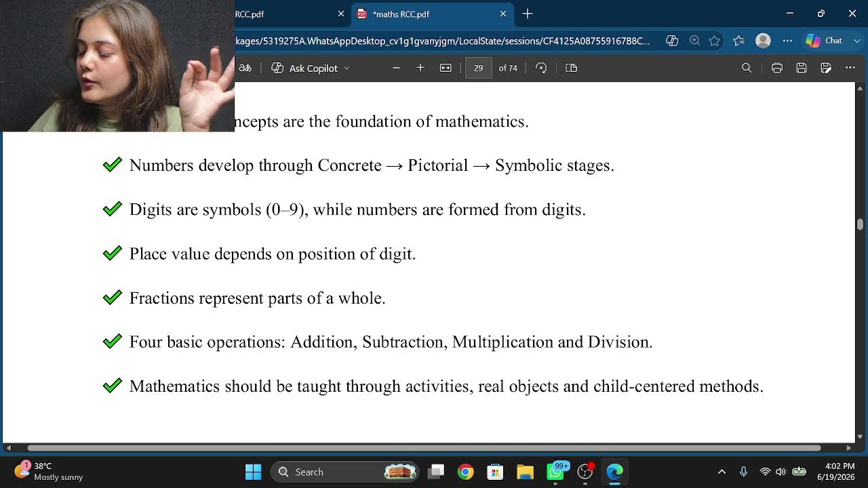
Task: Rotate the PDF page
Action: click(x=541, y=68)
